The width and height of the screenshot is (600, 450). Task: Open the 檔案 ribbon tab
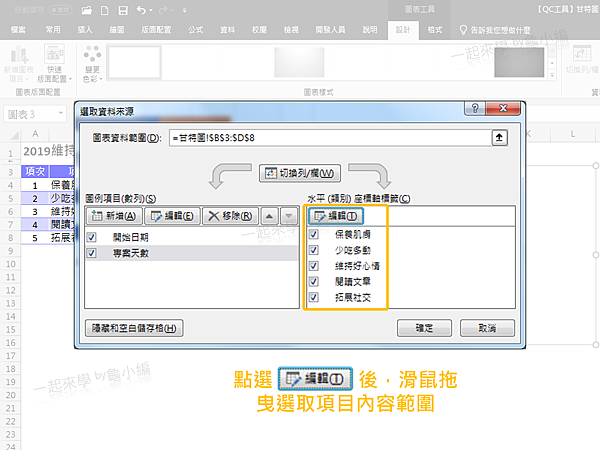coord(18,30)
